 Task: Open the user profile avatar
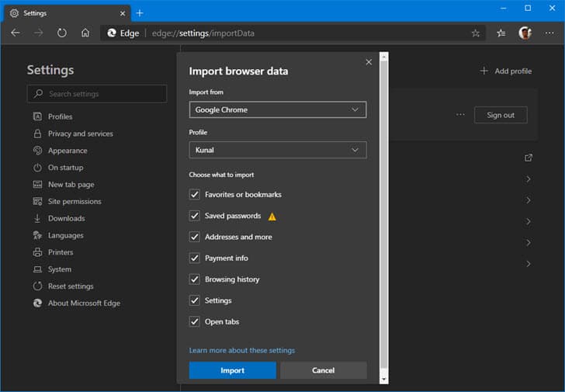point(525,33)
